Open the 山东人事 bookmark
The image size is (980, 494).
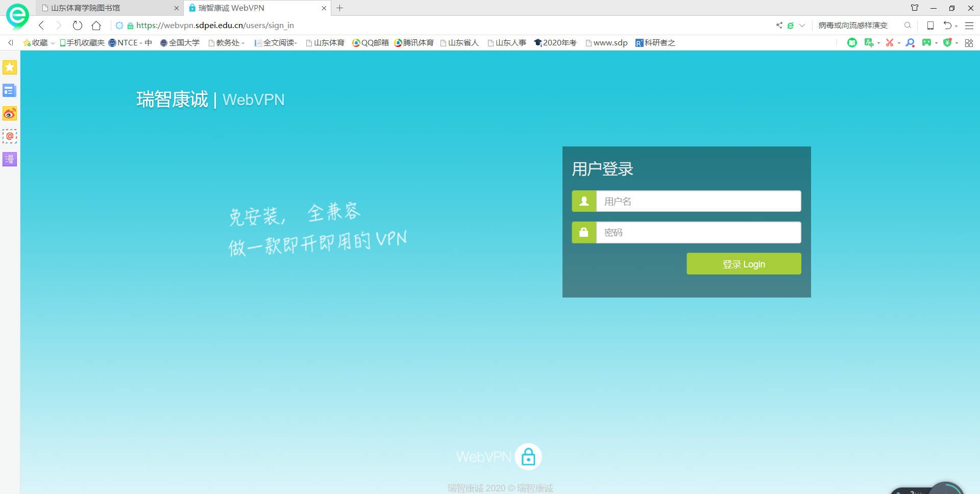[x=507, y=43]
